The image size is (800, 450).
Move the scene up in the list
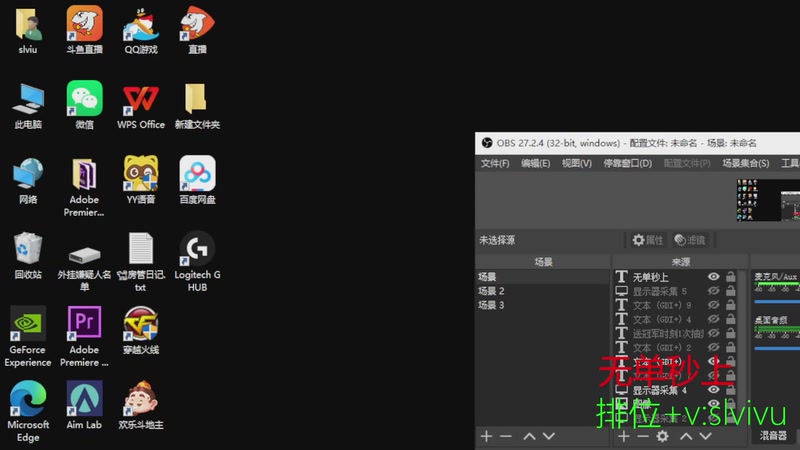point(530,436)
